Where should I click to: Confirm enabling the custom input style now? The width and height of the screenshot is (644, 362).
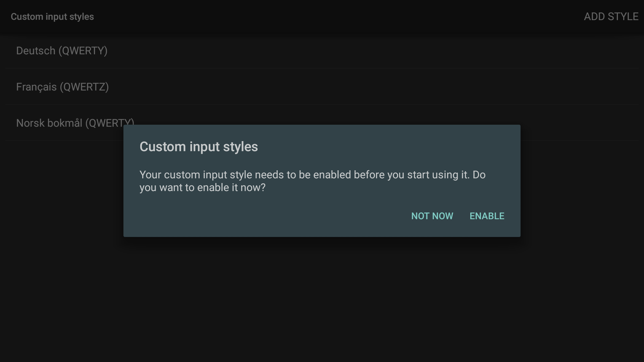(487, 216)
